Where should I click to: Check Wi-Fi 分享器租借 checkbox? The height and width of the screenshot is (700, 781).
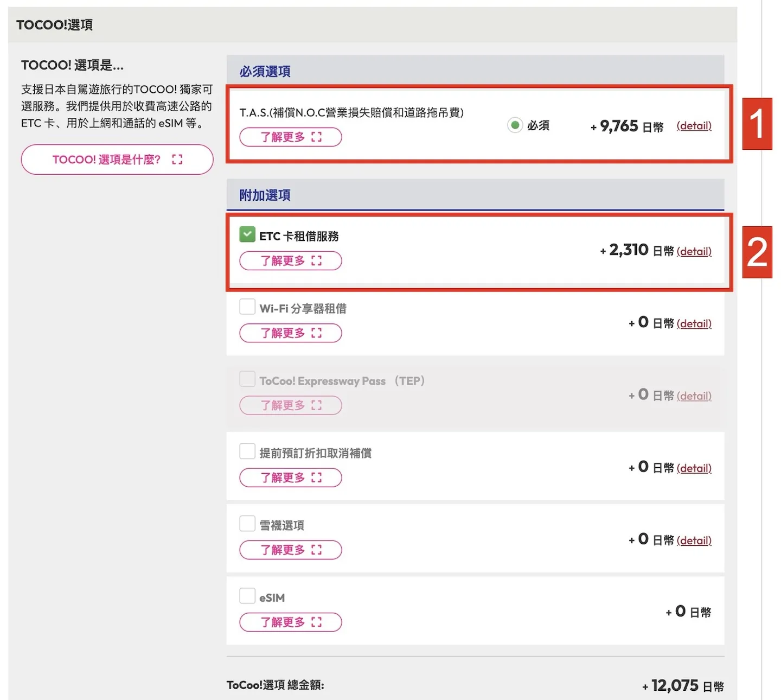tap(247, 307)
